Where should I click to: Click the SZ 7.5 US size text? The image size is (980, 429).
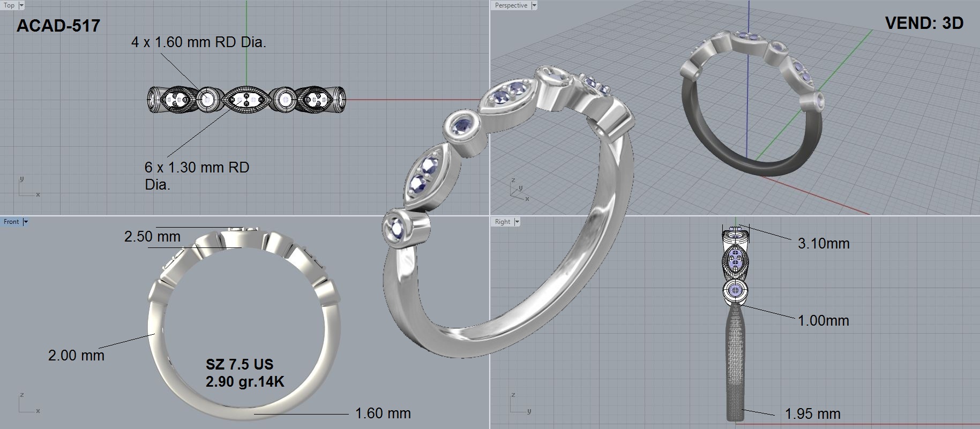(x=240, y=364)
